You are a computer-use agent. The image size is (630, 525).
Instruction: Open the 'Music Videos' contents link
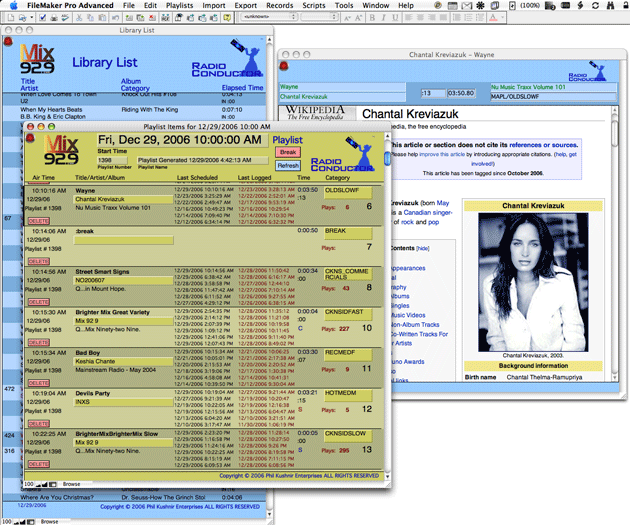(x=408, y=315)
